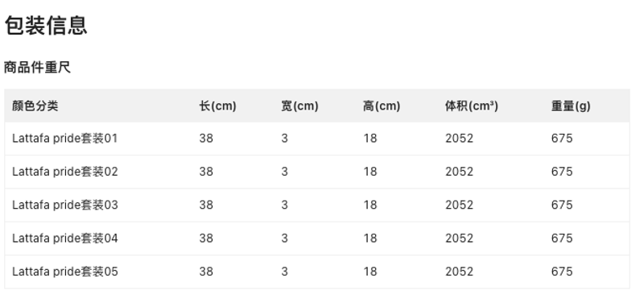Click the 颜色分类 column header
The height and width of the screenshot is (307, 644).
tap(35, 106)
